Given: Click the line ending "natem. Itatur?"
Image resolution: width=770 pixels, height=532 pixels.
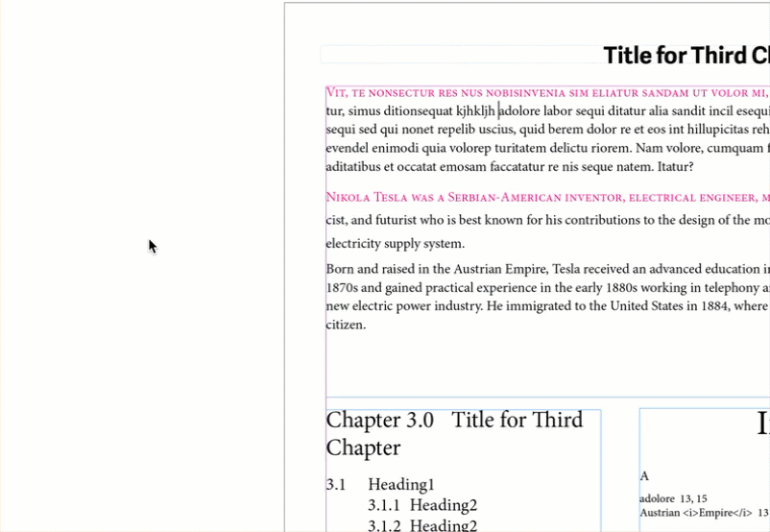Looking at the screenshot, I should [x=510, y=167].
